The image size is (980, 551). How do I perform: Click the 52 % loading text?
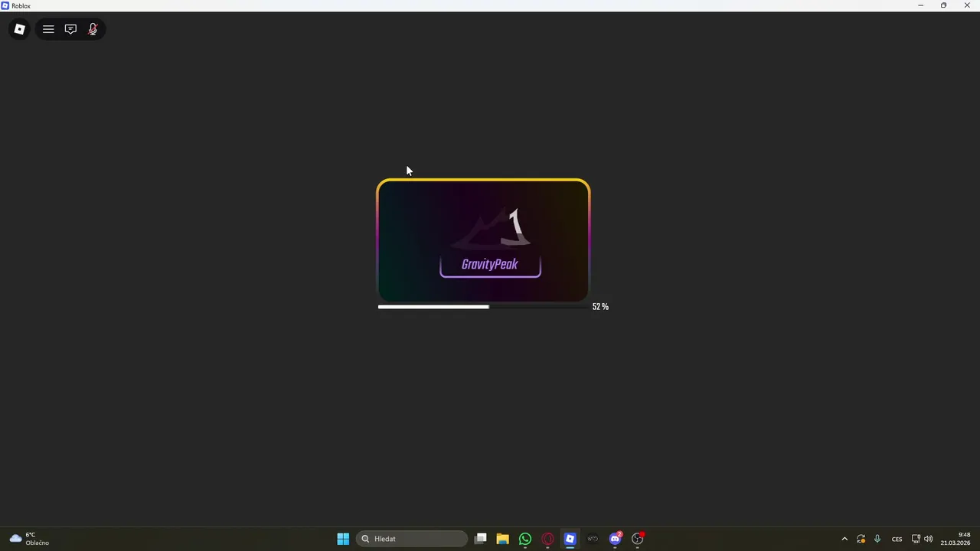point(600,307)
